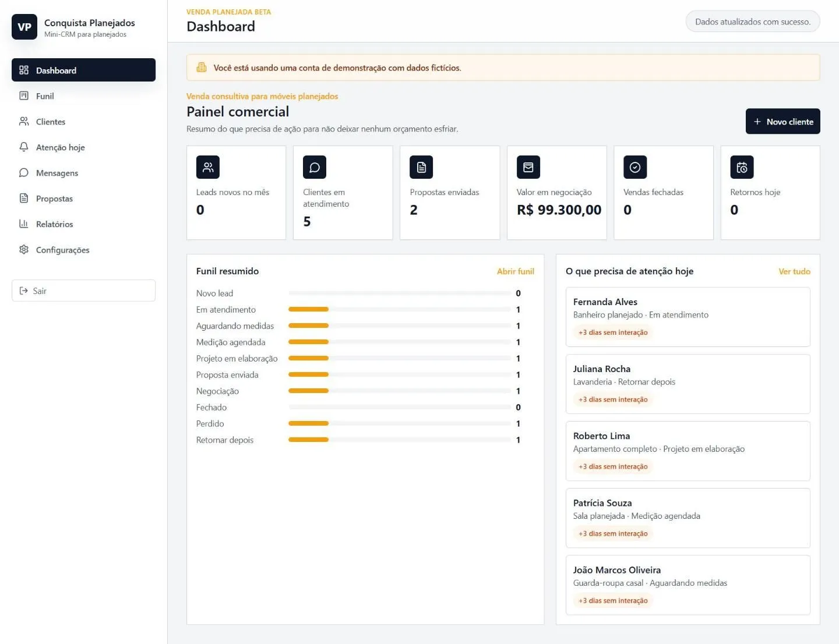Viewport: 839px width, 644px height.
Task: Add a new client with Novo cliente
Action: pyautogui.click(x=782, y=121)
